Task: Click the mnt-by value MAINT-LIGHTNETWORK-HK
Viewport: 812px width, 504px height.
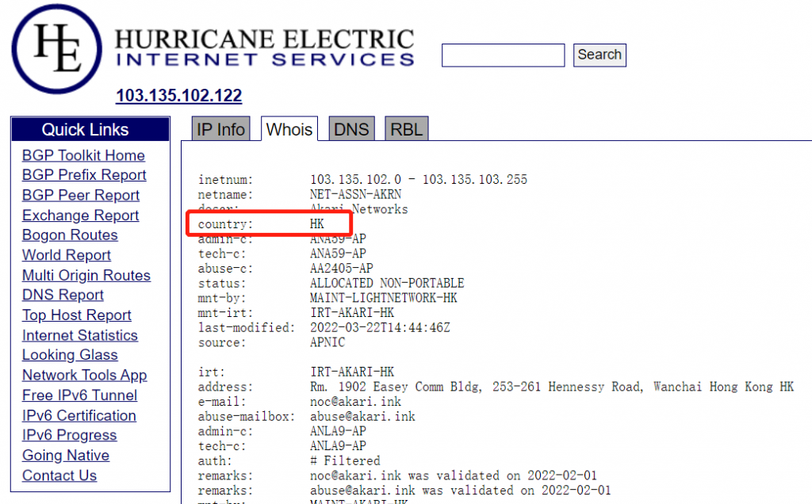Action: click(383, 298)
